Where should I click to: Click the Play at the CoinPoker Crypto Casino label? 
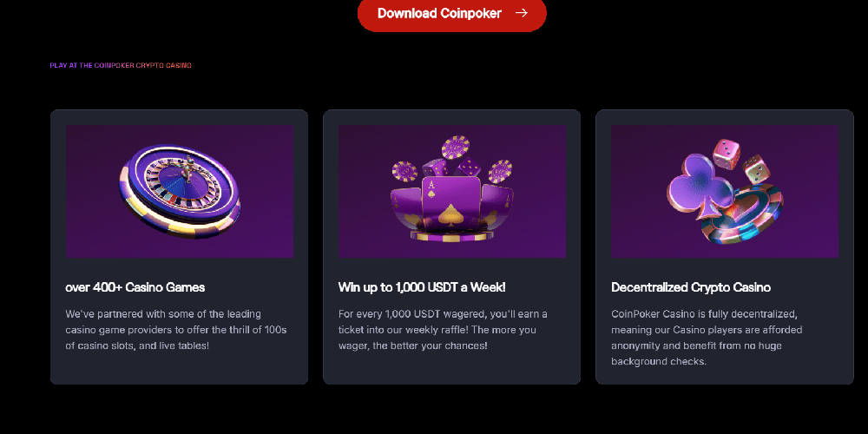[121, 65]
